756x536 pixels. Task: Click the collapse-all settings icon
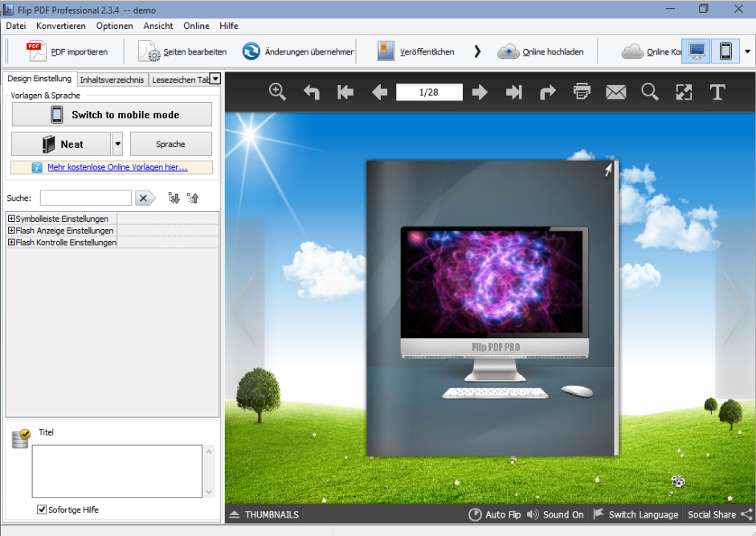coord(193,198)
